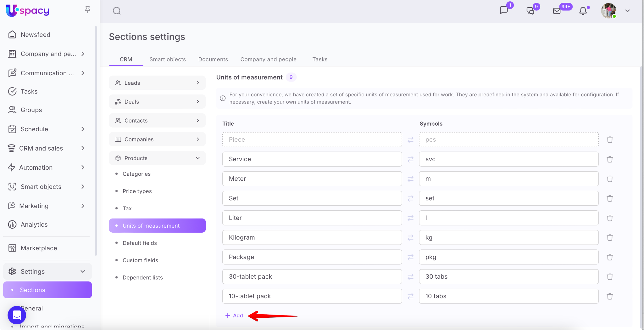Add a new unit of measurement
644x330 pixels.
(234, 316)
